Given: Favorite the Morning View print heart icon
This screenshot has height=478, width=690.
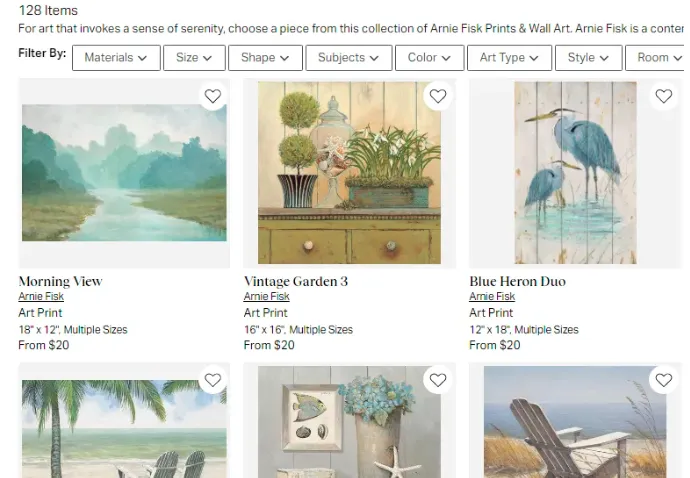Looking at the screenshot, I should click(212, 97).
